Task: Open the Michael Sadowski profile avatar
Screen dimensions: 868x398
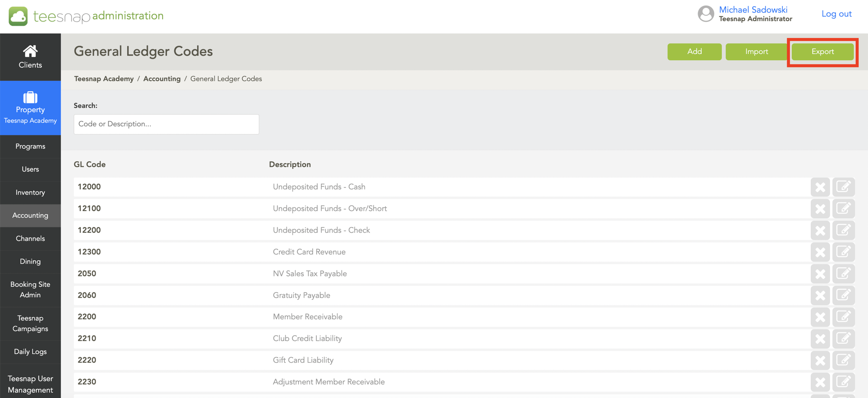Action: 706,13
